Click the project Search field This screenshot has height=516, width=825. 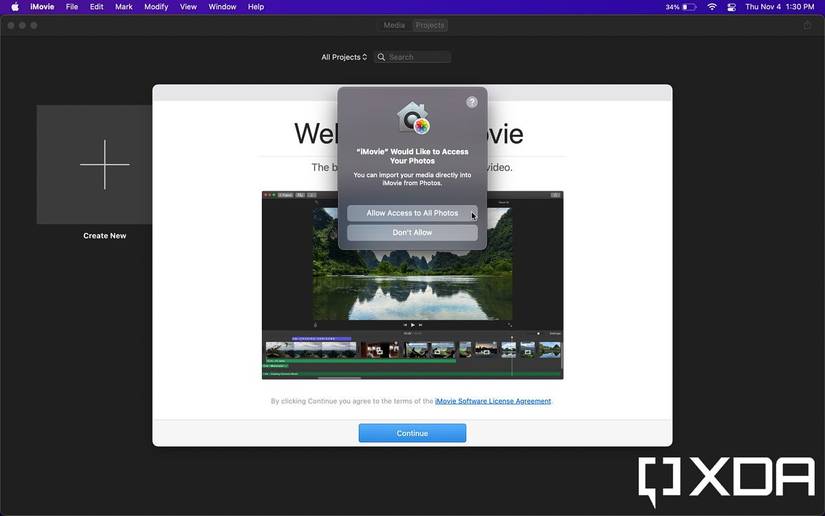[x=412, y=57]
